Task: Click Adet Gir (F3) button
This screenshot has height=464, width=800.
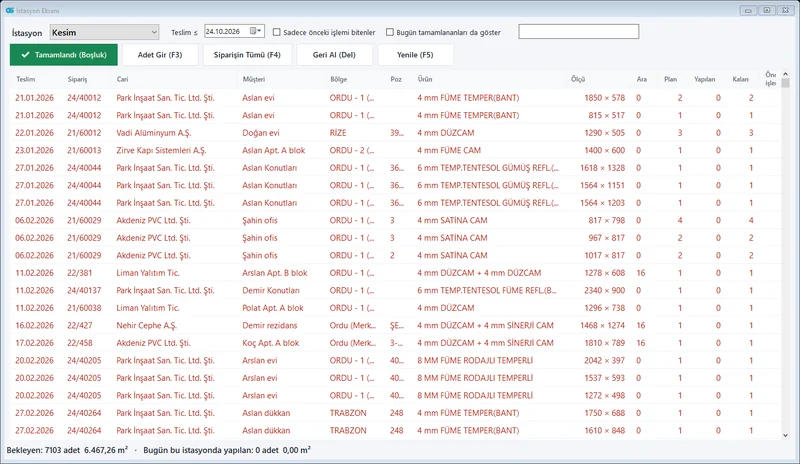Action: 160,55
